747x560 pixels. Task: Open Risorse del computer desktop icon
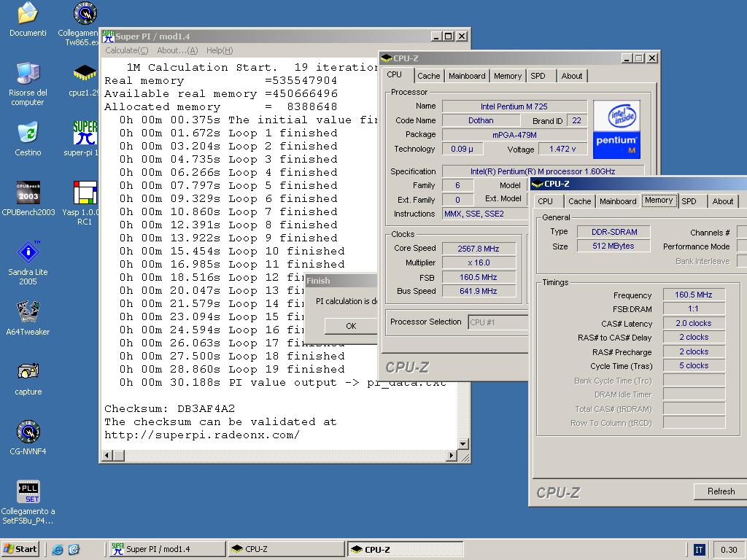28,73
